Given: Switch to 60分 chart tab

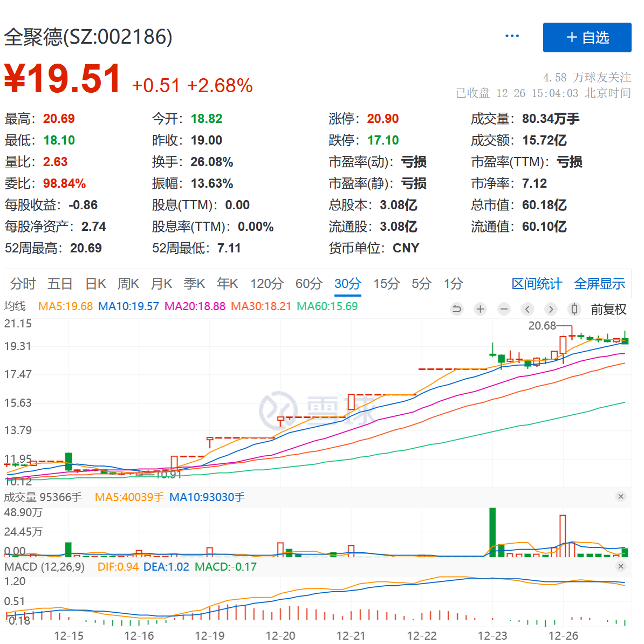Looking at the screenshot, I should (309, 283).
